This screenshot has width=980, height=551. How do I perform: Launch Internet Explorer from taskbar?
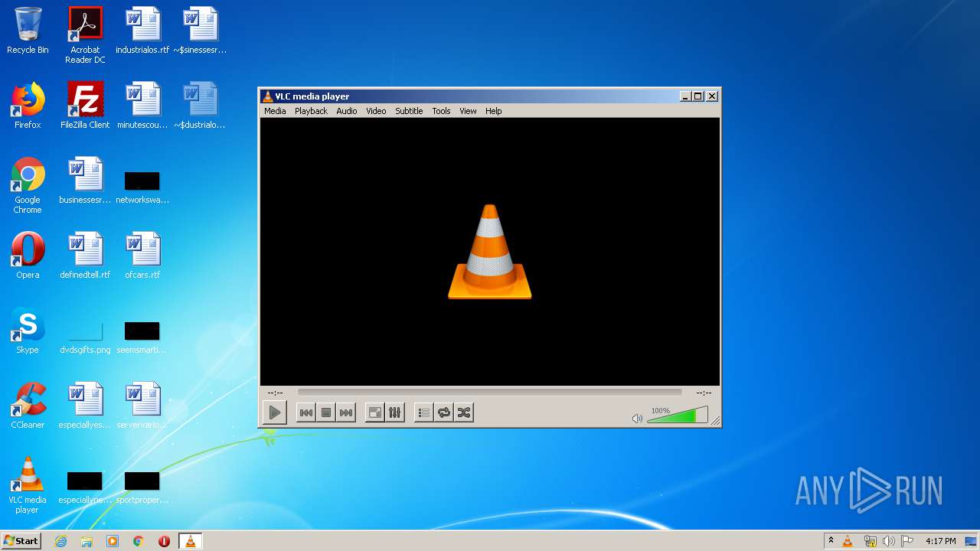(61, 541)
